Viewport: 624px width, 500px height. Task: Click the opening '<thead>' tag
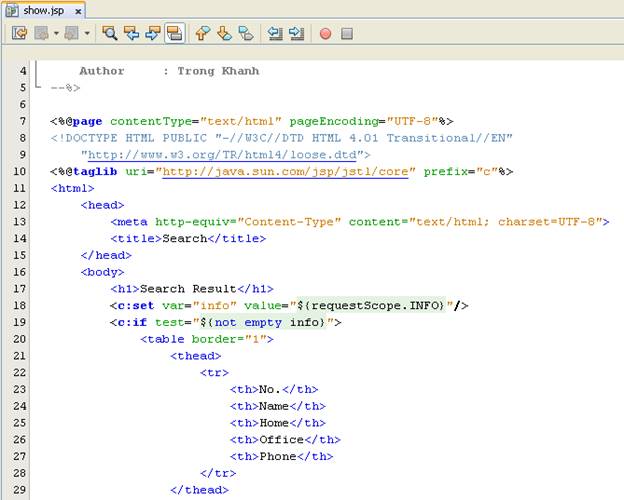coord(195,356)
